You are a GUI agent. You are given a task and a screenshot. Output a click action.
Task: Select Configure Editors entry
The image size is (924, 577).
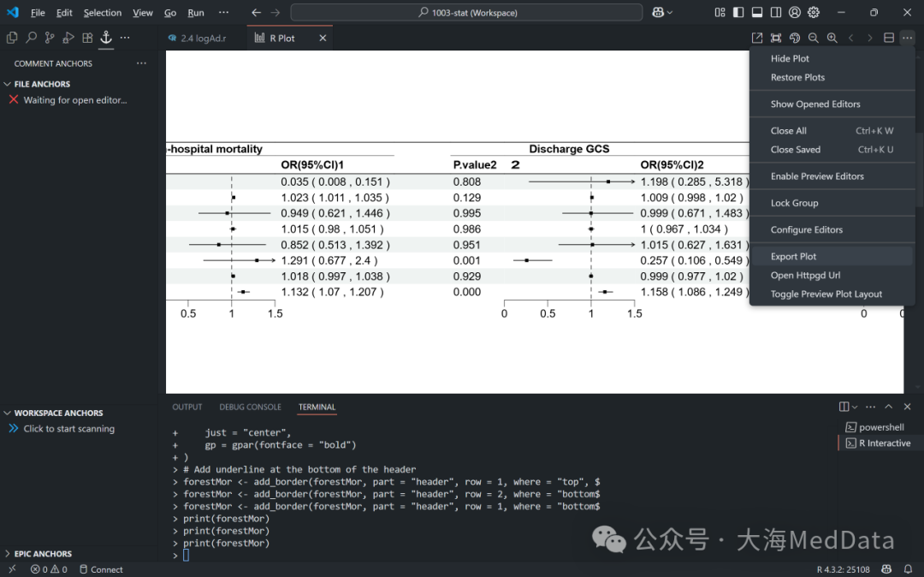tap(832, 229)
